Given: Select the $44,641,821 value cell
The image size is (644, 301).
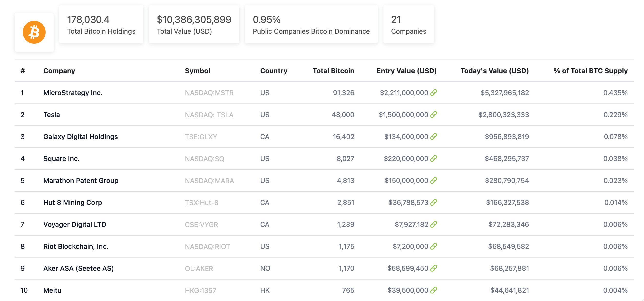Looking at the screenshot, I should point(509,290).
